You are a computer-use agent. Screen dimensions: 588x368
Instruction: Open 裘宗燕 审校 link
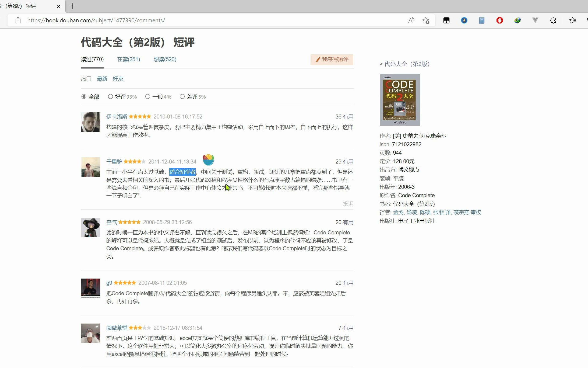click(x=467, y=212)
